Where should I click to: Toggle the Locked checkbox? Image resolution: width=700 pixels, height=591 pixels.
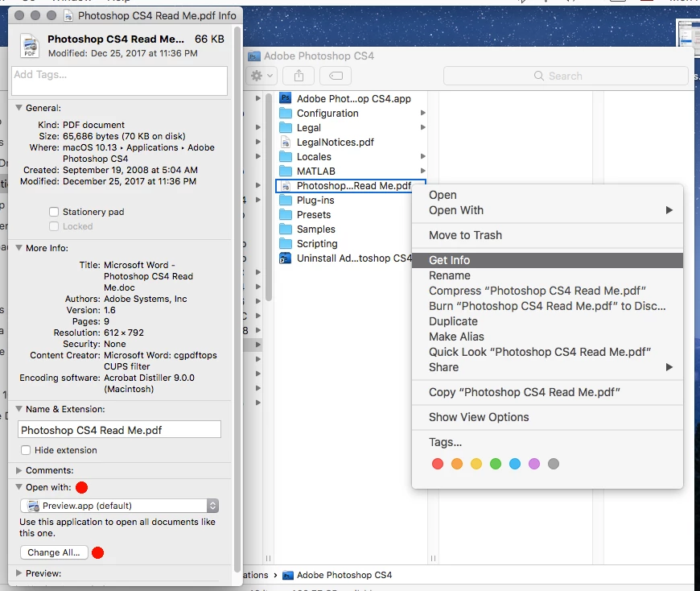coord(54,226)
